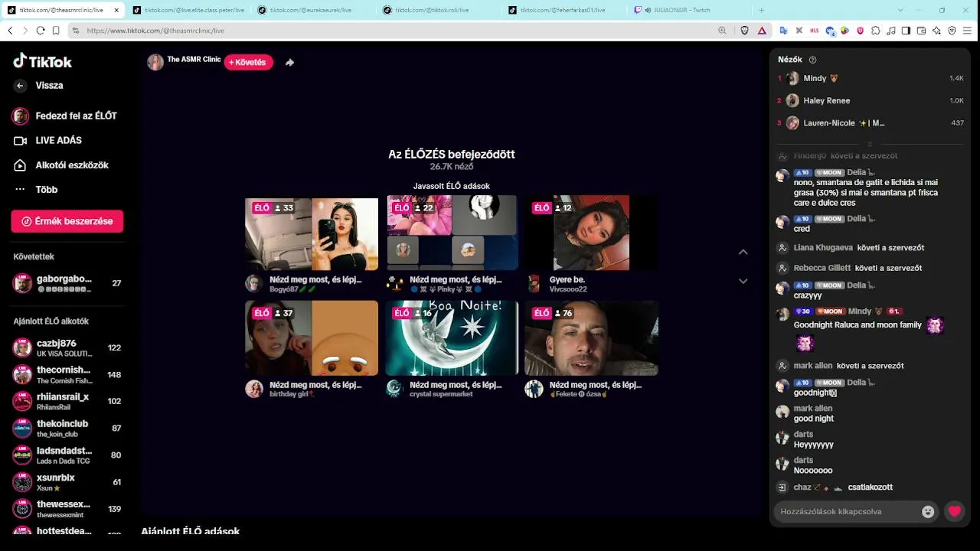Image resolution: width=980 pixels, height=551 pixels.
Task: Open Pinky suggested live thumbnail
Action: pyautogui.click(x=452, y=233)
